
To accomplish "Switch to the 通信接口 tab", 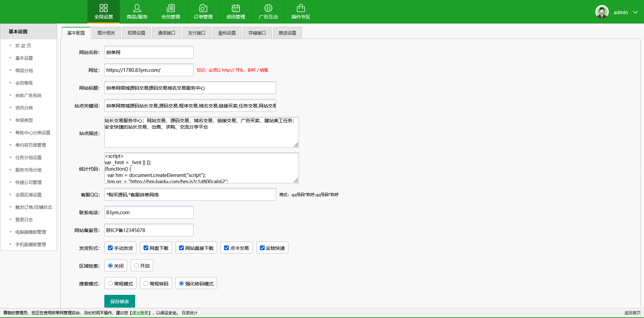I will click(x=167, y=33).
